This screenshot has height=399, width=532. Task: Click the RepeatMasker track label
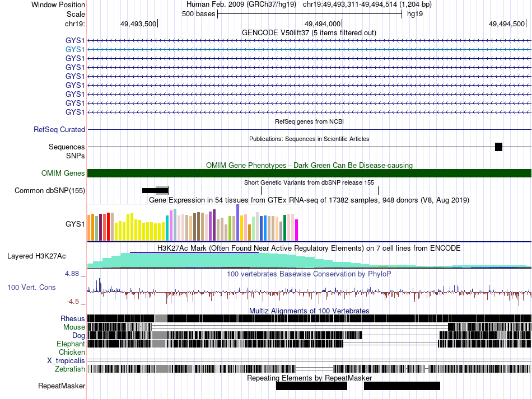[62, 386]
